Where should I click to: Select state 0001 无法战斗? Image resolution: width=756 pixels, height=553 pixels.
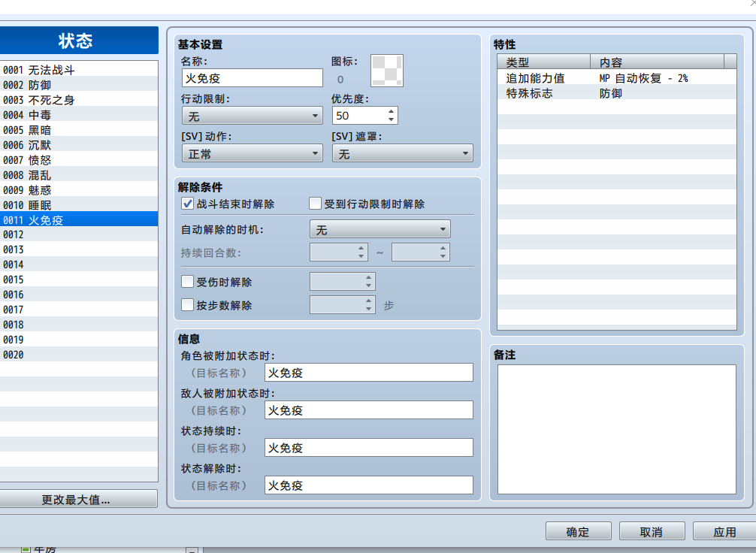(x=79, y=70)
